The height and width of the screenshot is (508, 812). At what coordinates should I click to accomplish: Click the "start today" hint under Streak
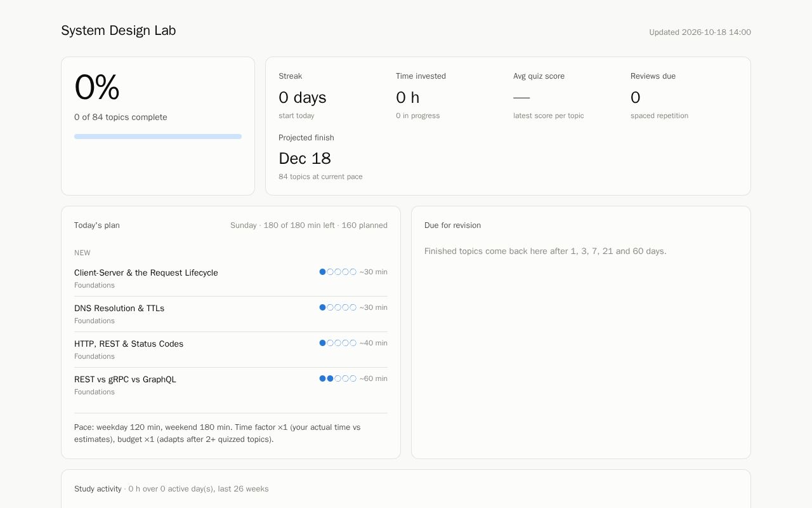296,116
